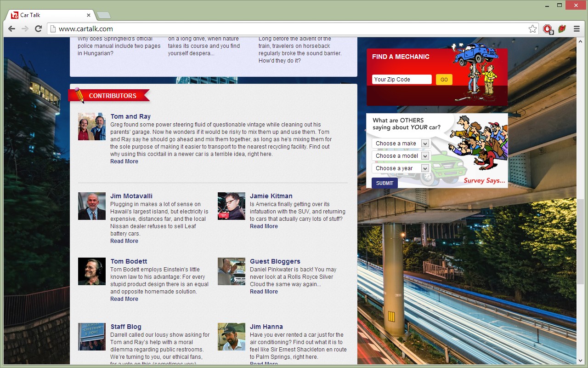
Task: Click the Find a Mechanic cartoon illustration
Action: tap(475, 71)
